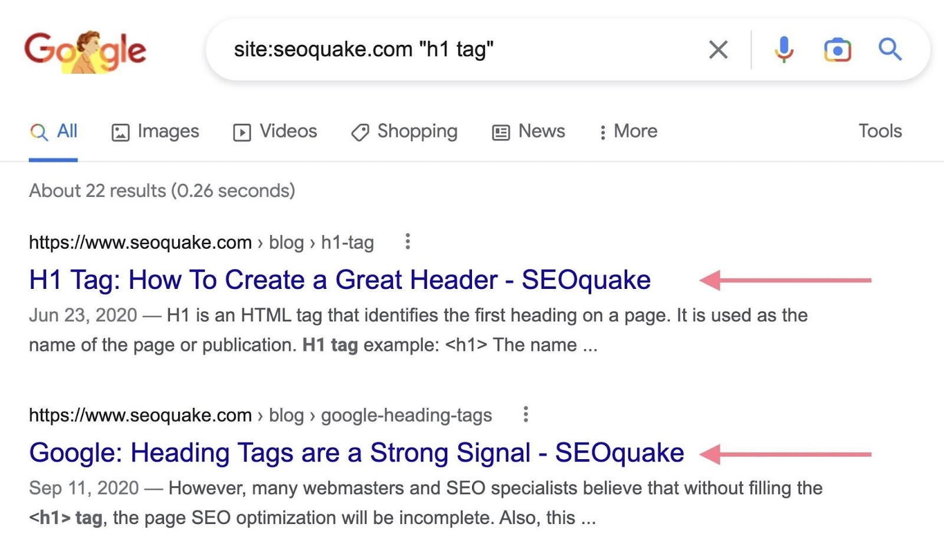Open News results via the newspaper icon

[x=500, y=131]
